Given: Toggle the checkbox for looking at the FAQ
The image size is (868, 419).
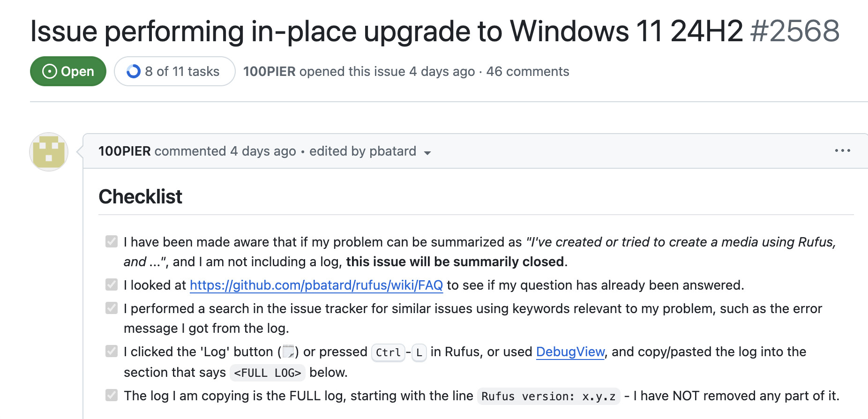Looking at the screenshot, I should 112,284.
